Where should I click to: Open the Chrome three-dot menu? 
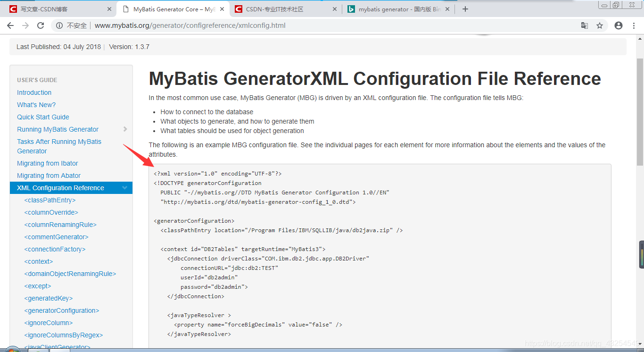click(x=634, y=25)
